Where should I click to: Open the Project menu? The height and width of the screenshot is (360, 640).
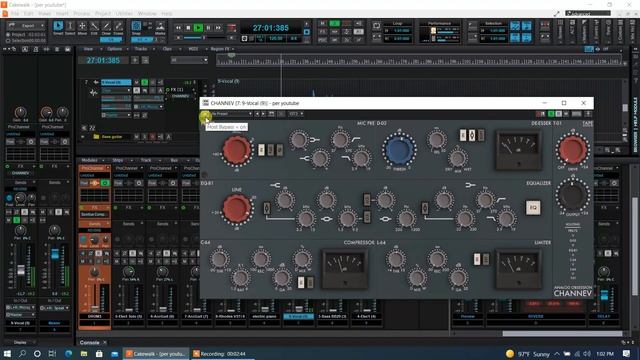pos(103,13)
